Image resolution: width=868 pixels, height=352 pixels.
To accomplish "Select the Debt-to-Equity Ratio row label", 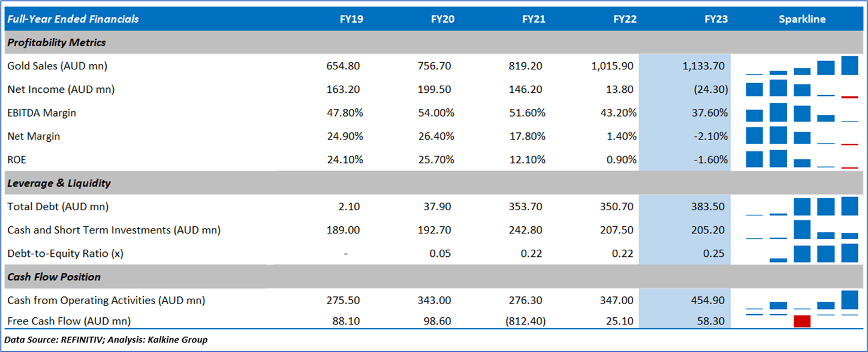I will 65,253.
